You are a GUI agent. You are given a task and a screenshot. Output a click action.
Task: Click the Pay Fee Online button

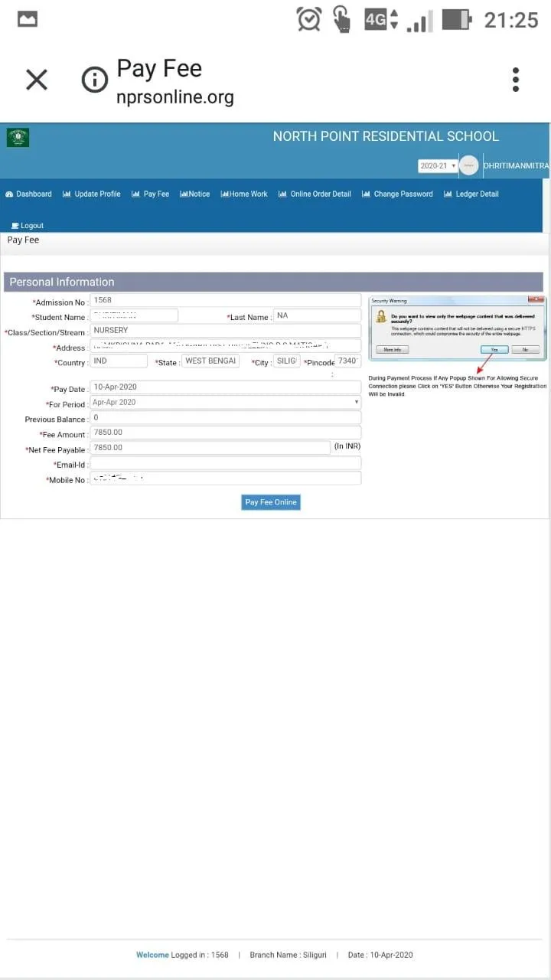coord(271,502)
